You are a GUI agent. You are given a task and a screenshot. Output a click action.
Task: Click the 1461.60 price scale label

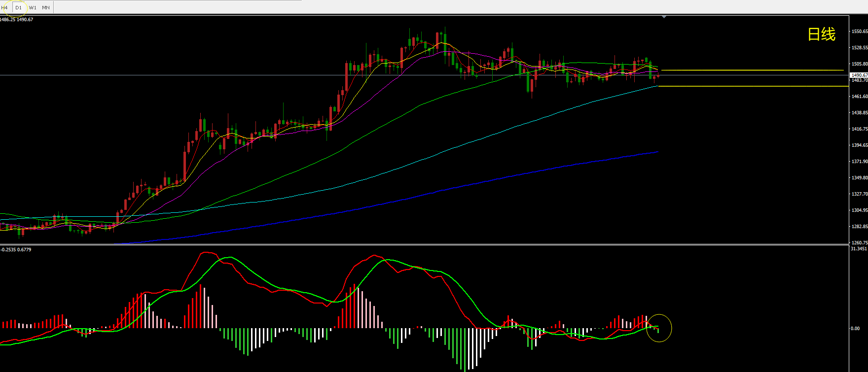pos(860,97)
